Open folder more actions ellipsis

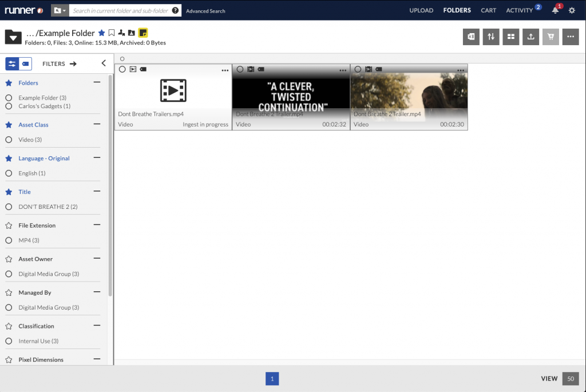pos(571,37)
